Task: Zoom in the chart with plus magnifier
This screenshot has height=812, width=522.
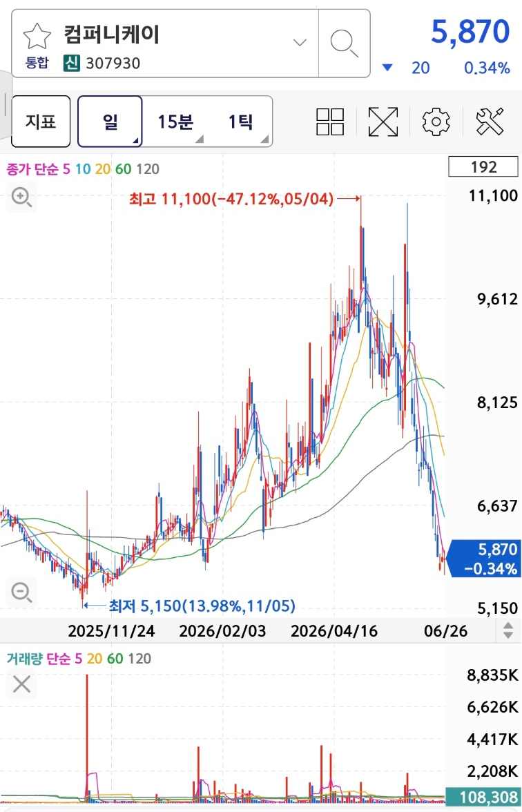Action: (x=22, y=197)
